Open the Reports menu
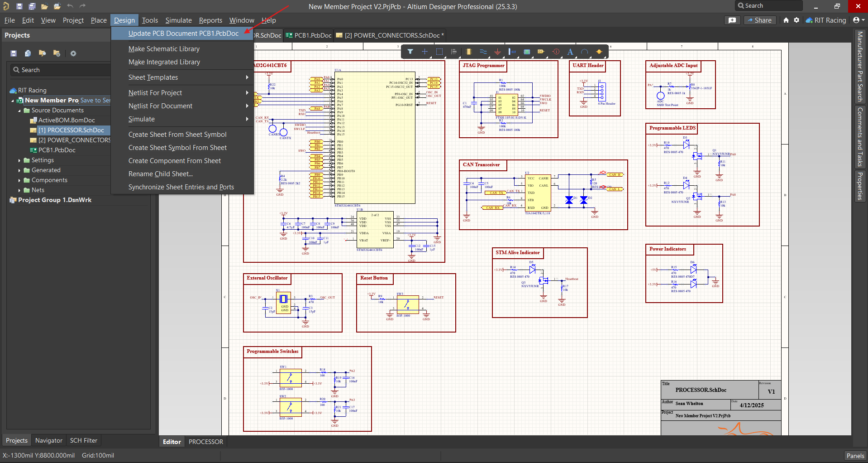This screenshot has width=868, height=463. (210, 20)
